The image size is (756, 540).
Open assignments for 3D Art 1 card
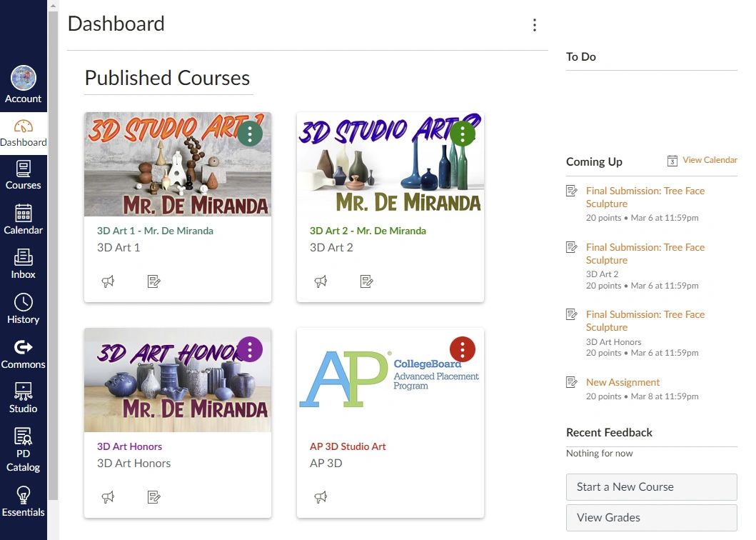pyautogui.click(x=153, y=281)
